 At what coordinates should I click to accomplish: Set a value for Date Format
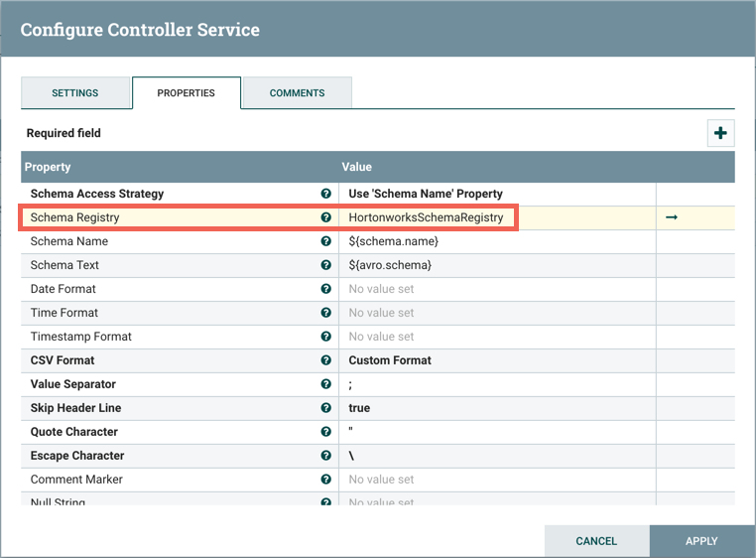pyautogui.click(x=497, y=289)
